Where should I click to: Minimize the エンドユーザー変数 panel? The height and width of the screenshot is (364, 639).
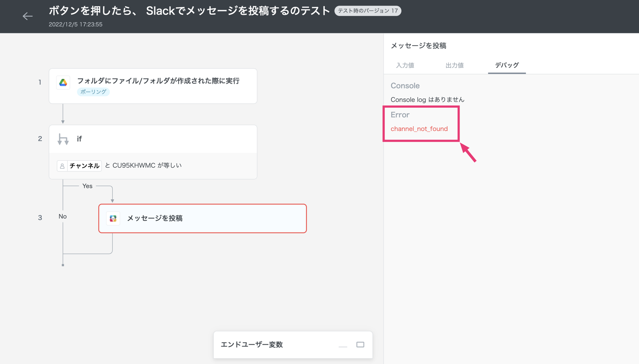(343, 345)
